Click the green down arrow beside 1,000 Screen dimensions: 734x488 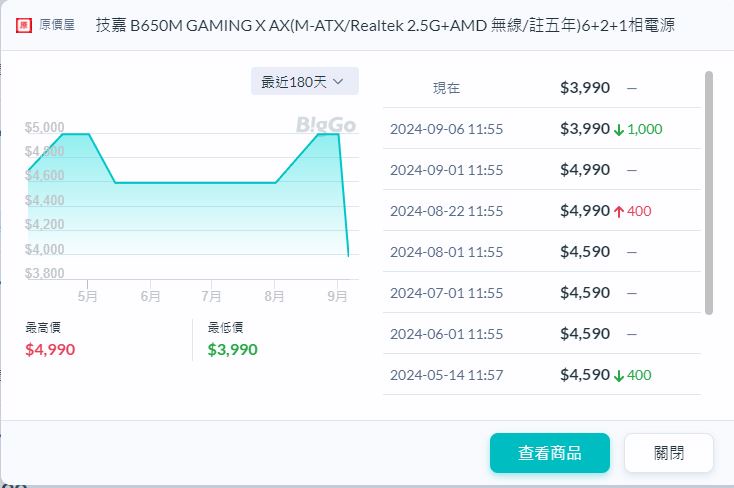pos(620,129)
